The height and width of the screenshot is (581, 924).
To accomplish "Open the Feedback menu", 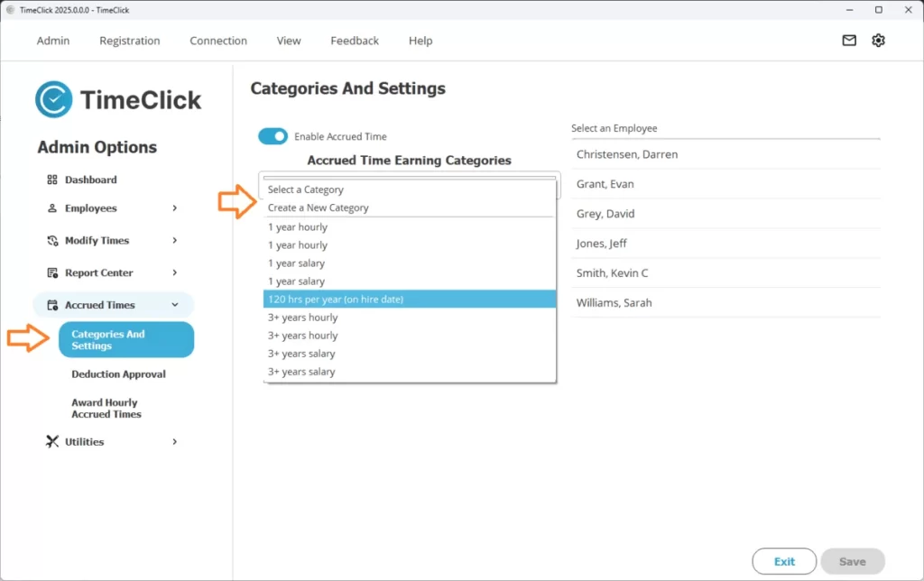I will click(x=355, y=41).
